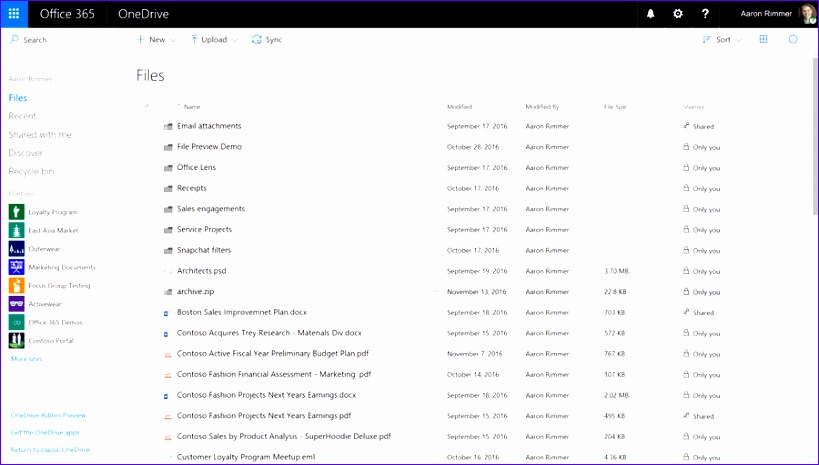Open the Architects.psd file

click(202, 271)
